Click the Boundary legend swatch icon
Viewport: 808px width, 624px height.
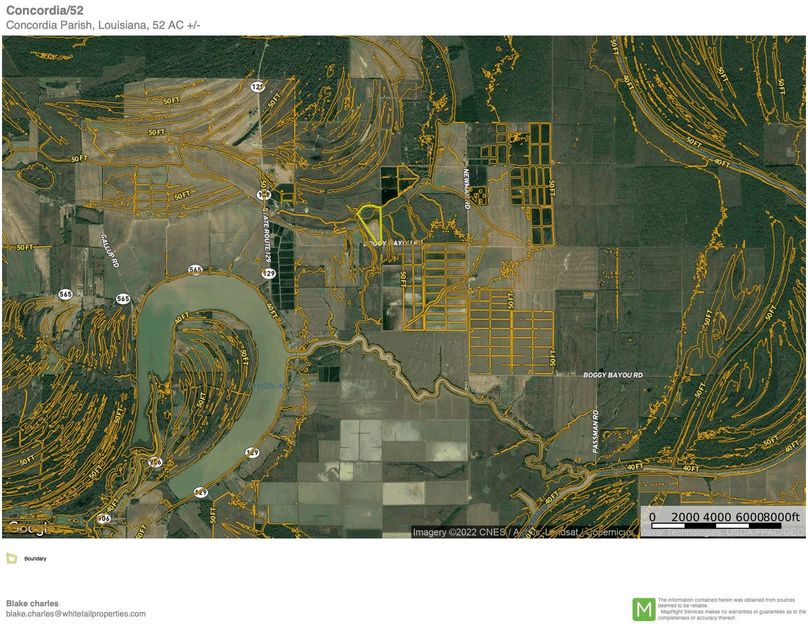click(x=11, y=558)
